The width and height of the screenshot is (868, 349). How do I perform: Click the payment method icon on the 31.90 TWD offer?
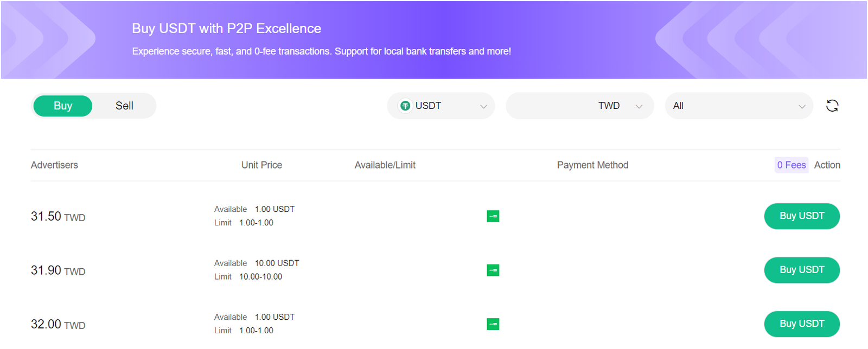pos(493,270)
